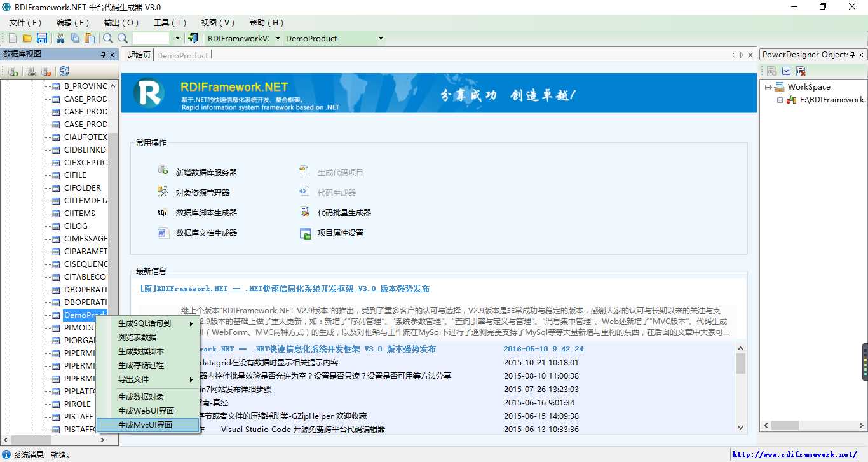Open the 工具(T) menu
Screen dimensions: 868x462
[x=170, y=23]
